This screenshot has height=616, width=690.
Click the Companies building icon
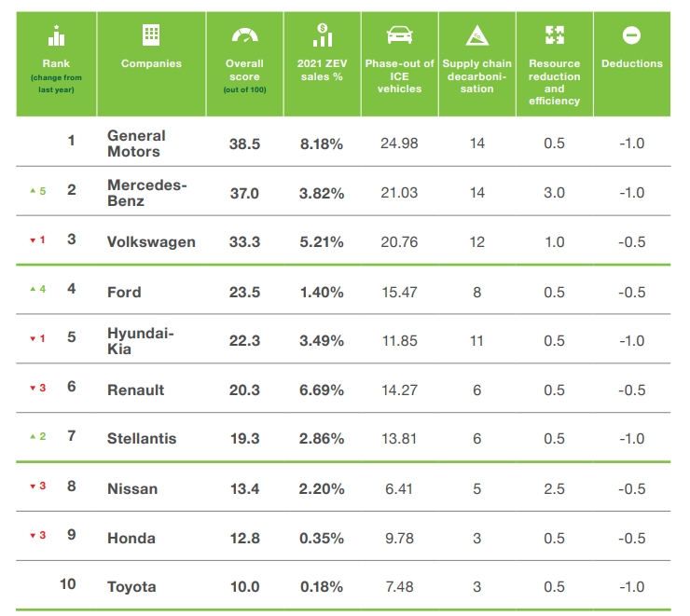pyautogui.click(x=151, y=34)
